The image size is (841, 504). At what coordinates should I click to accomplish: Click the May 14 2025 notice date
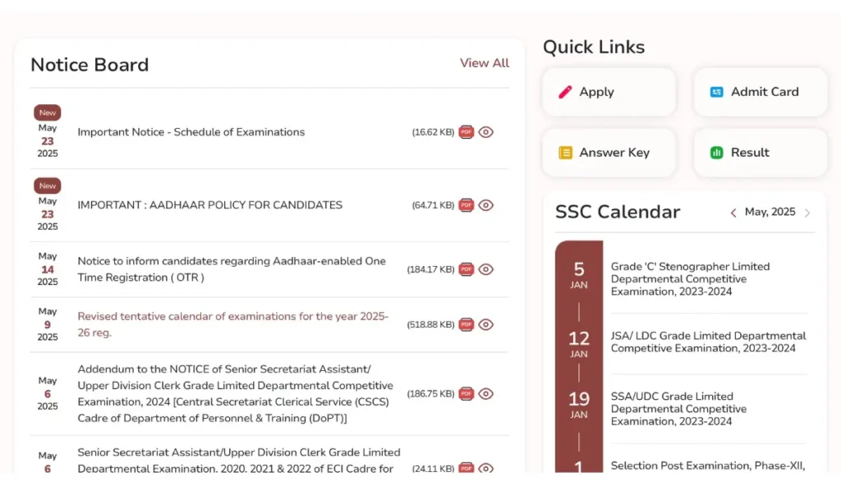[x=47, y=269]
